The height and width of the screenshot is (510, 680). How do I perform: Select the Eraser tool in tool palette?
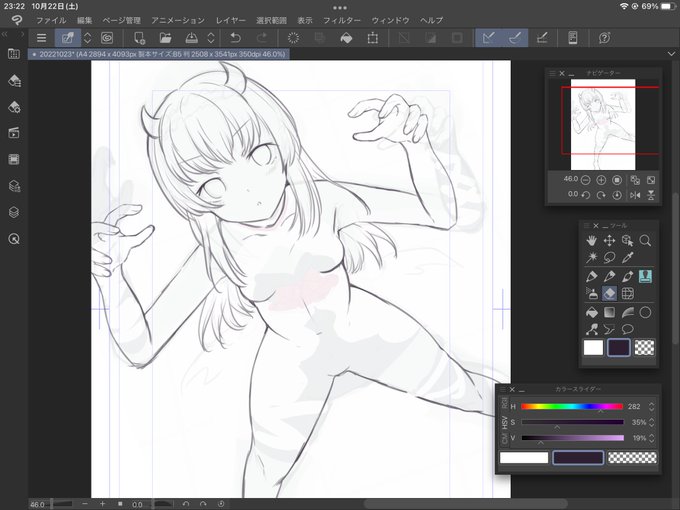click(609, 294)
